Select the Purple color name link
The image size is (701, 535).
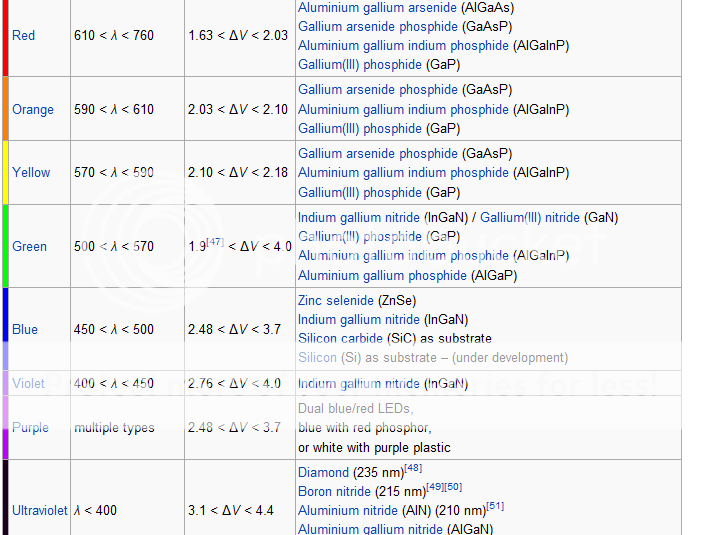(x=30, y=428)
